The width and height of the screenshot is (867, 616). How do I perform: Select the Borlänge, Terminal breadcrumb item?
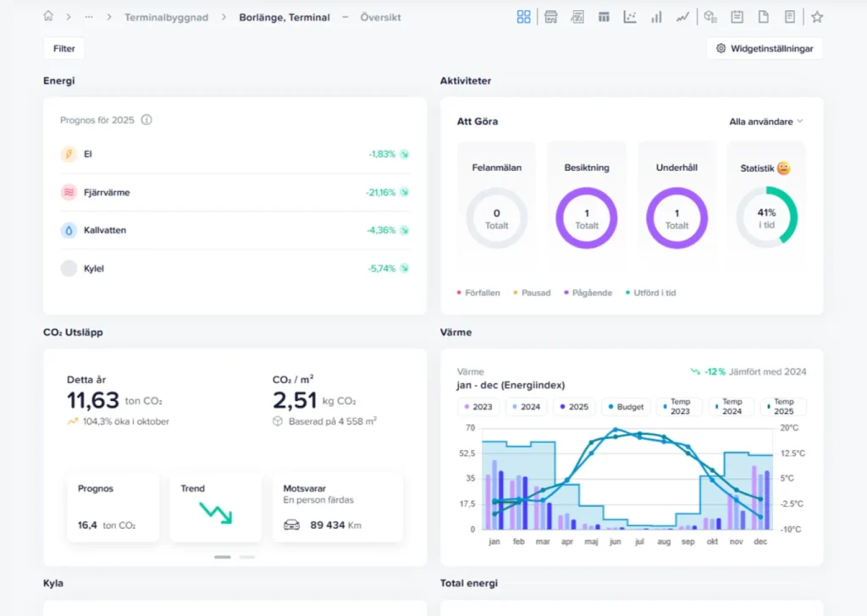284,17
